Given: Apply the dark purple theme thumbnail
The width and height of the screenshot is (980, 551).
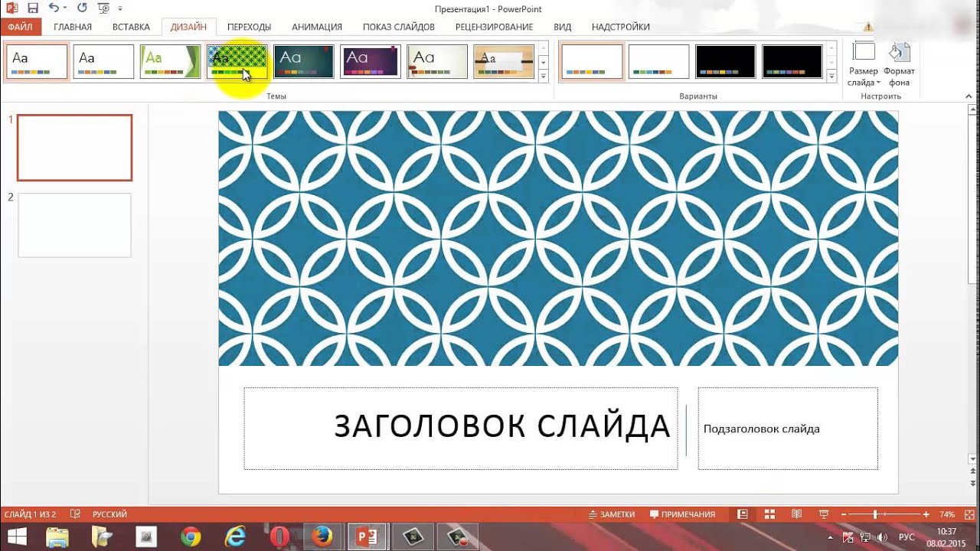Looking at the screenshot, I should click(371, 62).
